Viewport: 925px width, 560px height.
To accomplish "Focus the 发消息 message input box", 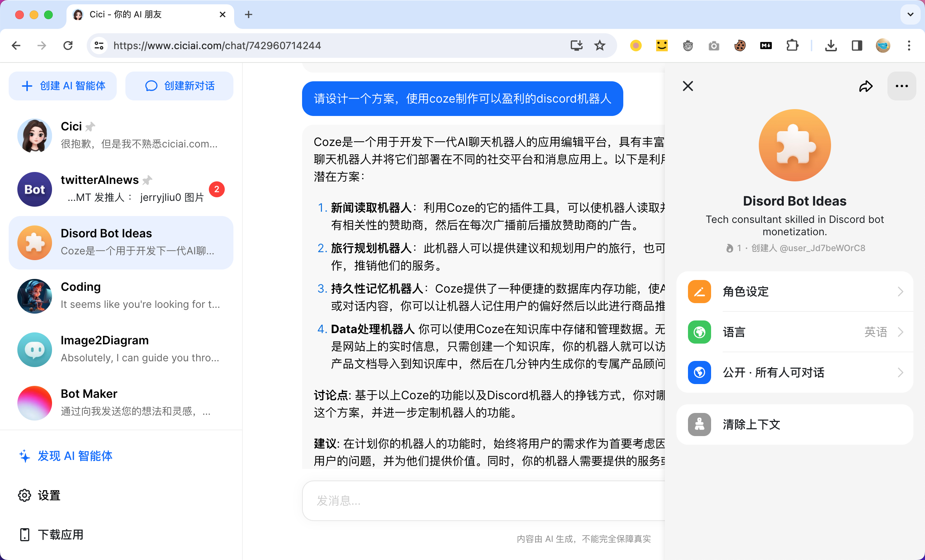I will pyautogui.click(x=484, y=501).
